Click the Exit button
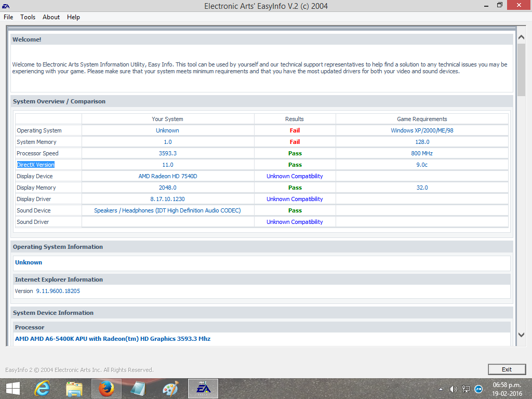Image resolution: width=532 pixels, height=399 pixels. 507,369
